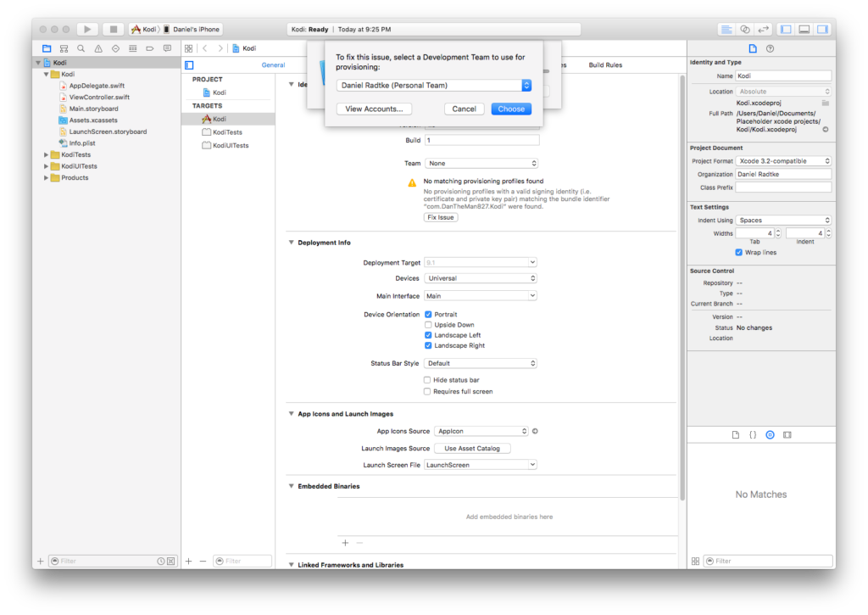Click the Build number input field
Viewport: 868px width, 615px height.
tap(481, 140)
